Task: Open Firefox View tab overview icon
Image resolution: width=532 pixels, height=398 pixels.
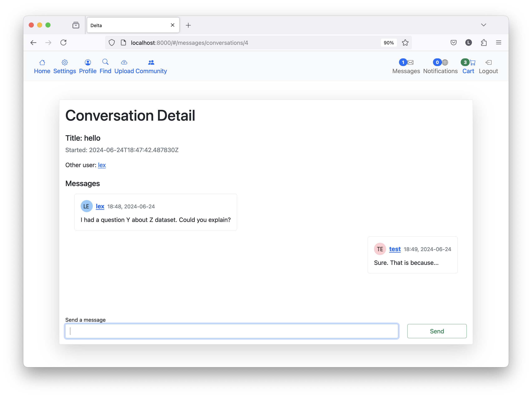Action: [x=76, y=25]
